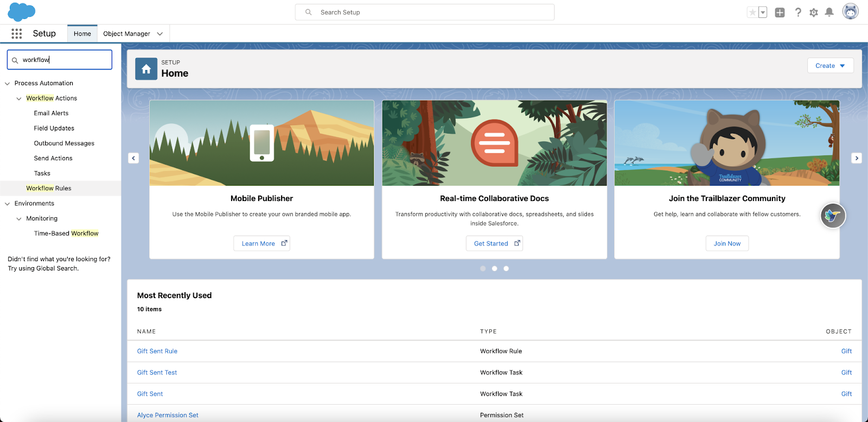868x422 pixels.
Task: Select the second carousel page dot
Action: [494, 268]
